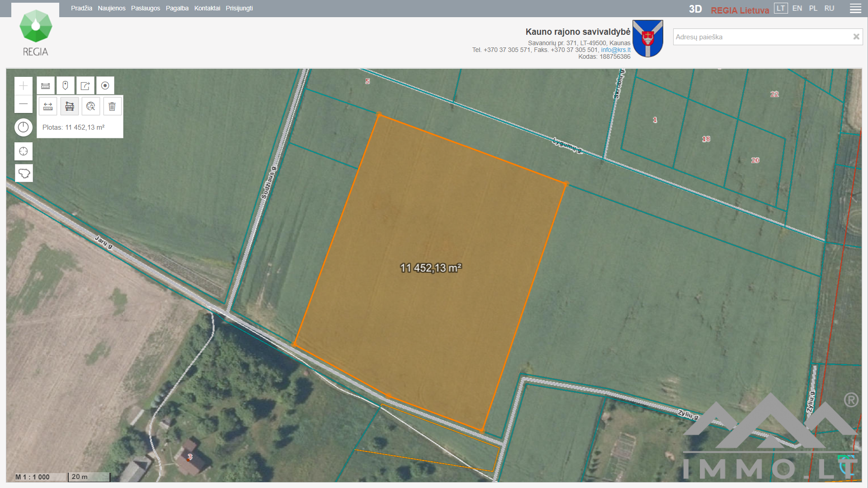Zoom in with the plus button
This screenshot has width=868, height=488.
tap(24, 86)
